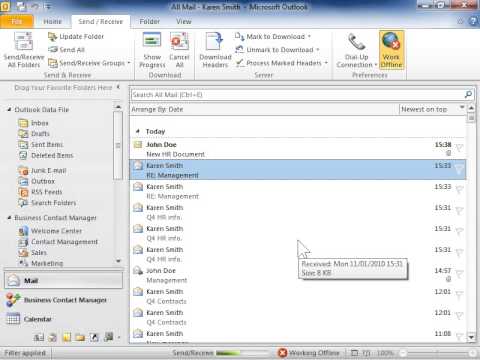This screenshot has width=480, height=360.
Task: Open the Drafts folder
Action: (34, 134)
